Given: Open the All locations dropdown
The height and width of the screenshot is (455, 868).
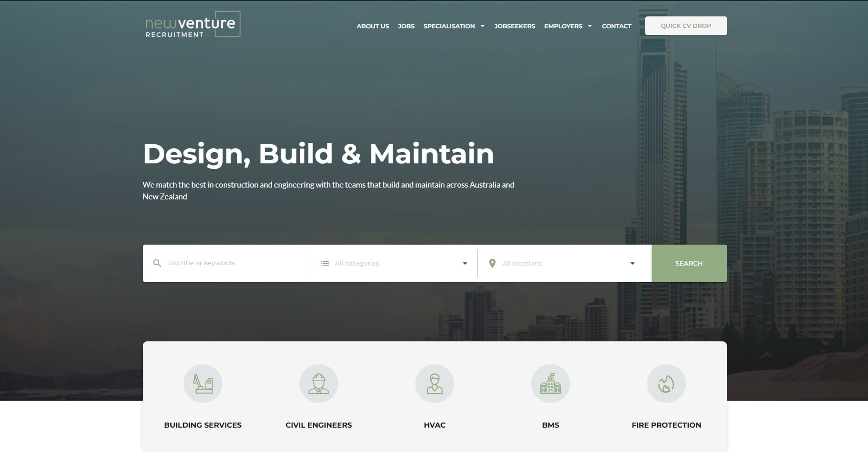Looking at the screenshot, I should 632,263.
